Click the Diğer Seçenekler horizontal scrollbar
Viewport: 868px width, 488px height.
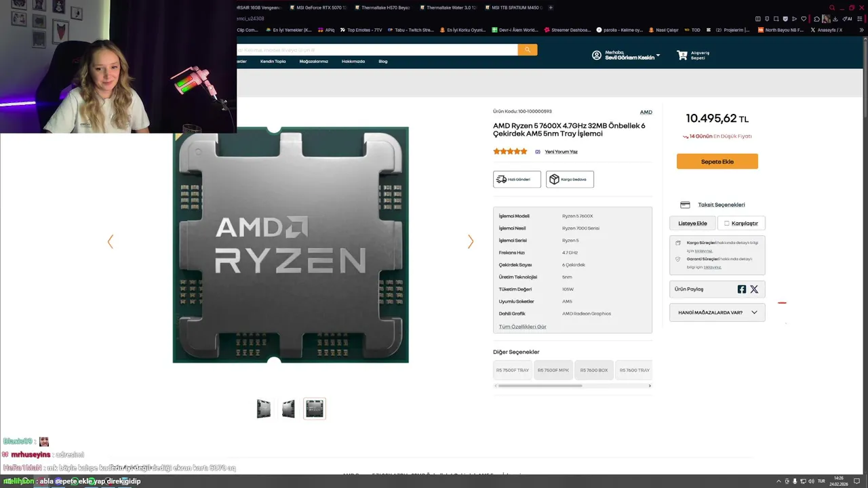pyautogui.click(x=540, y=386)
